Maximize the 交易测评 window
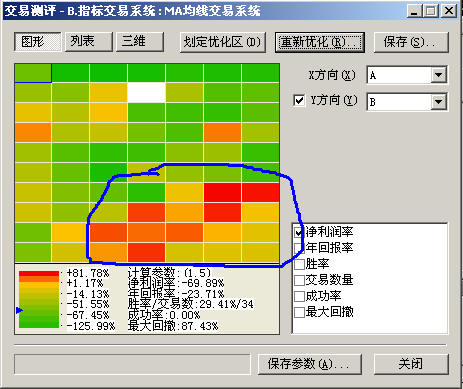The height and width of the screenshot is (389, 463). [x=430, y=11]
